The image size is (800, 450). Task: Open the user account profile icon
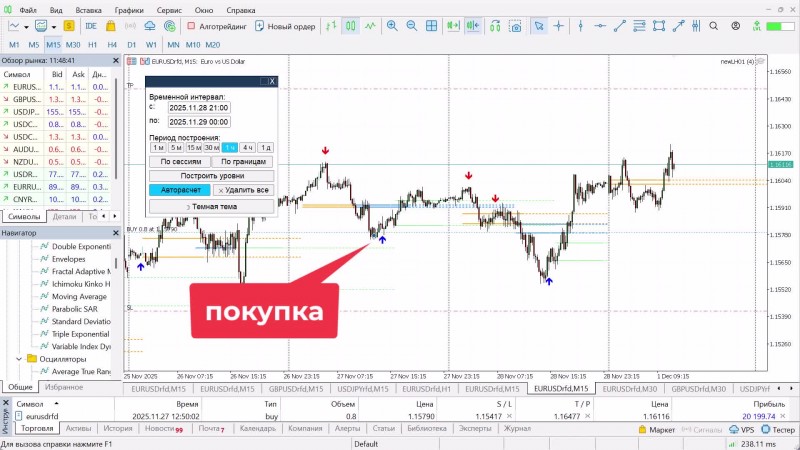click(x=736, y=26)
